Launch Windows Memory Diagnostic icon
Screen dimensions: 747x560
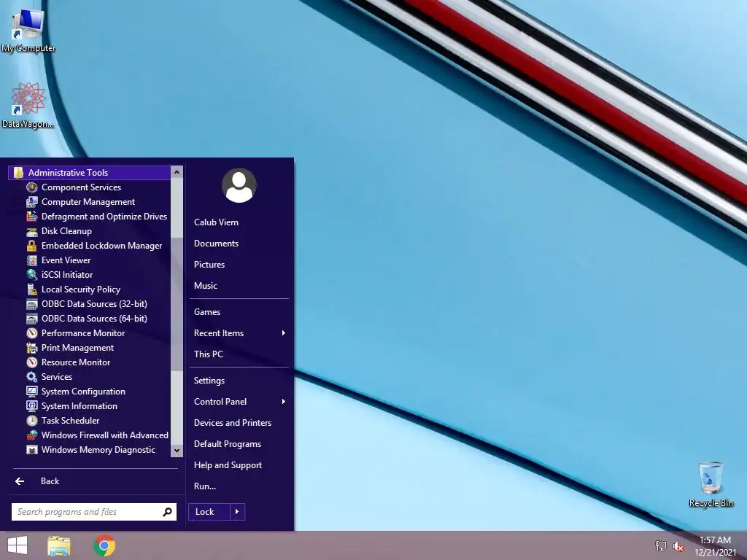32,449
